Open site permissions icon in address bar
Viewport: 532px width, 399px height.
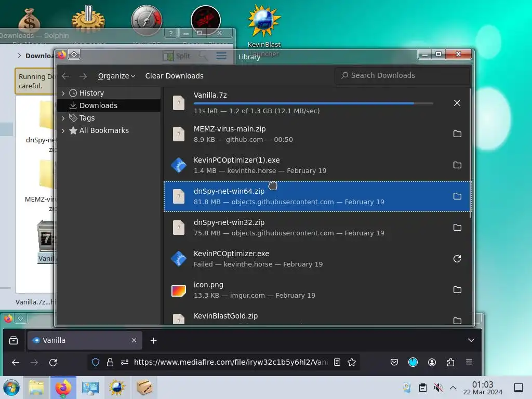[125, 362]
